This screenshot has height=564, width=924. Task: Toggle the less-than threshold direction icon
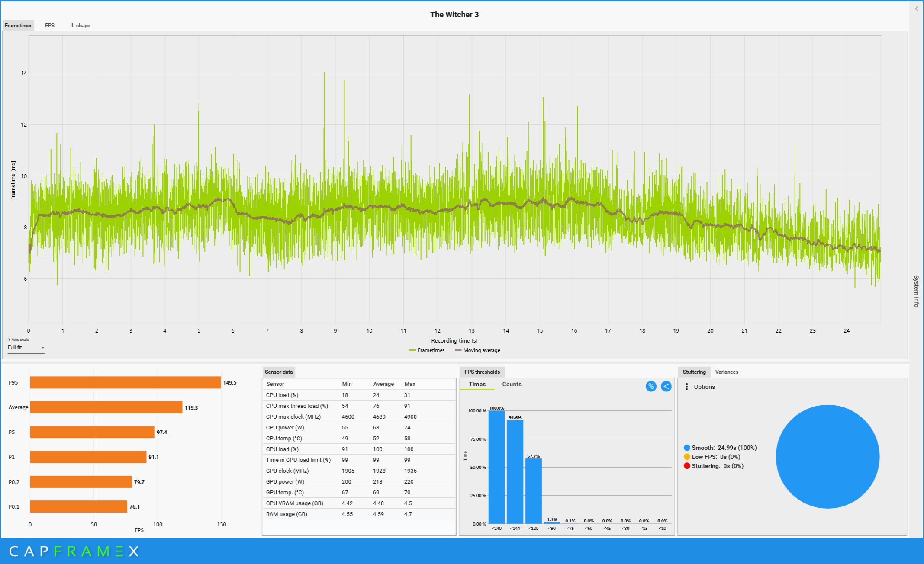(x=666, y=386)
